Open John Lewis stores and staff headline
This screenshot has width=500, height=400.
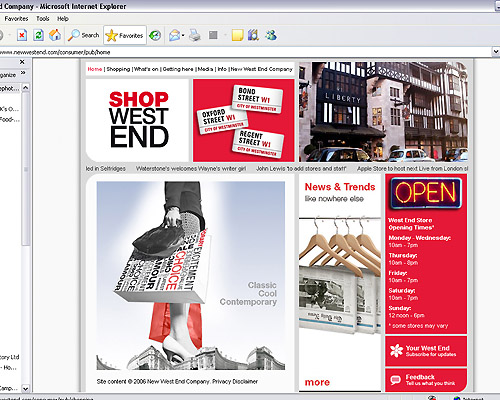pyautogui.click(x=301, y=169)
